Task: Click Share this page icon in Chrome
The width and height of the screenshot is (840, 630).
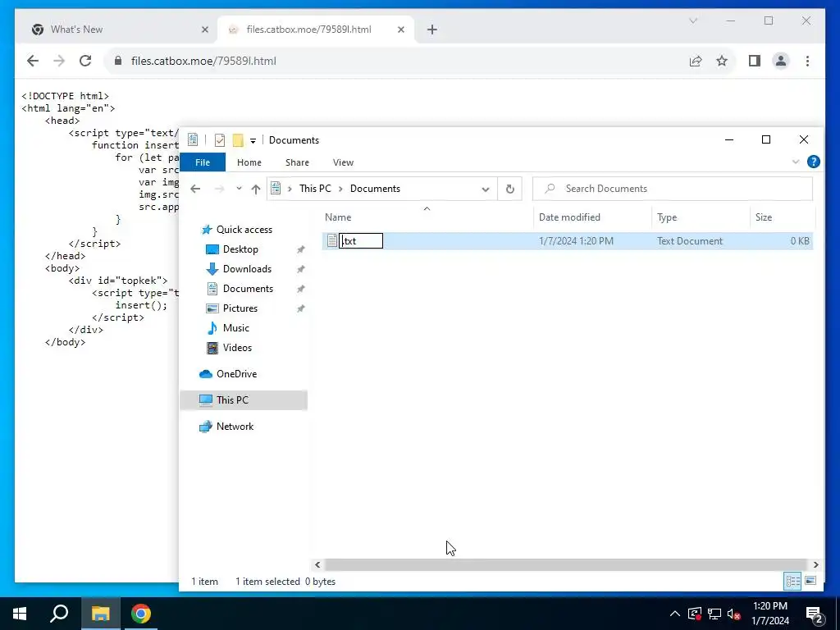Action: 696,61
